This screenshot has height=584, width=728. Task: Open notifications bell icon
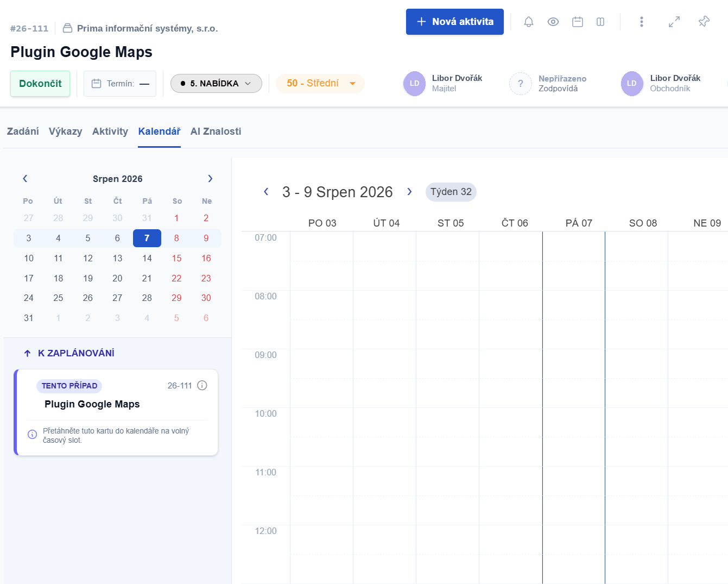529,22
